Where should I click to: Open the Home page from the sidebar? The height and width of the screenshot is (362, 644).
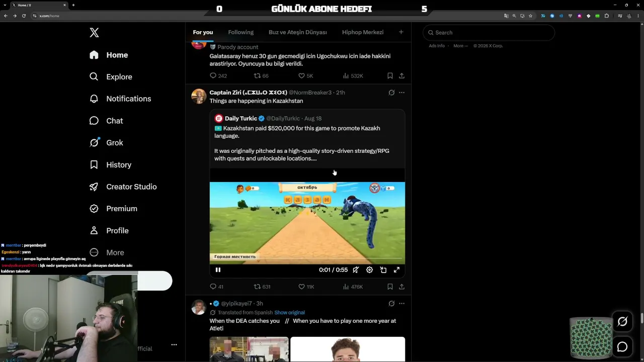(109, 55)
